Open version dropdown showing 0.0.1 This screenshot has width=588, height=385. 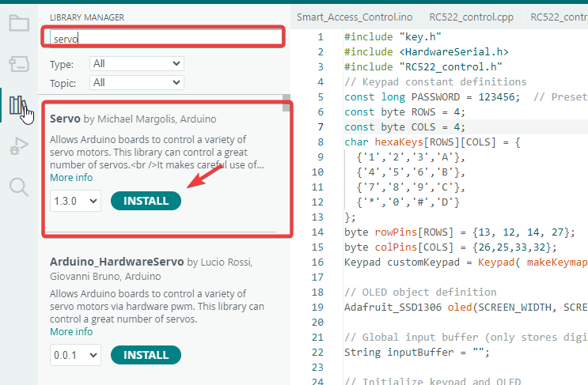click(x=75, y=355)
